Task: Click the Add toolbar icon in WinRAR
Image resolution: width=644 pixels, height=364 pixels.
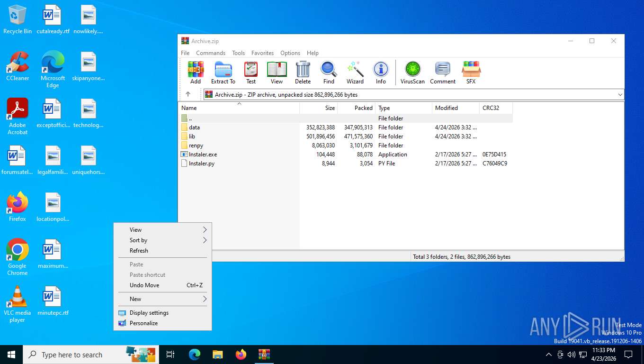Action: (196, 73)
